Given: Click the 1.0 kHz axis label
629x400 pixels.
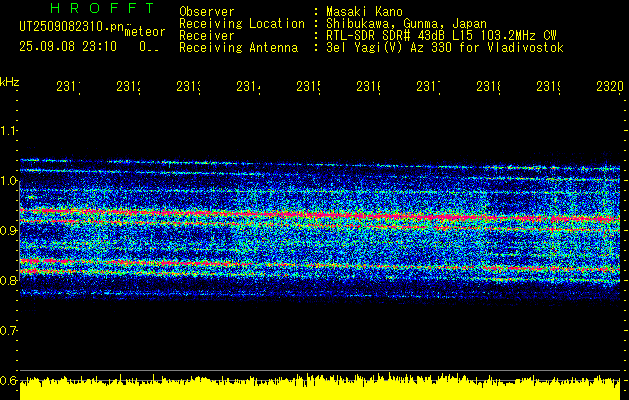Looking at the screenshot, I should tap(9, 181).
